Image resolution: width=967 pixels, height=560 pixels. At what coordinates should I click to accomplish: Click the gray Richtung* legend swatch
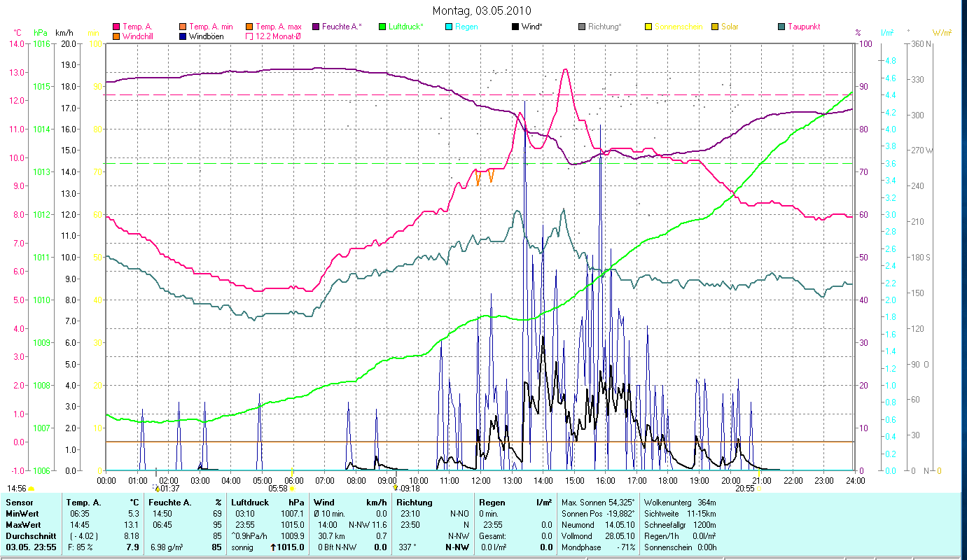(x=581, y=27)
